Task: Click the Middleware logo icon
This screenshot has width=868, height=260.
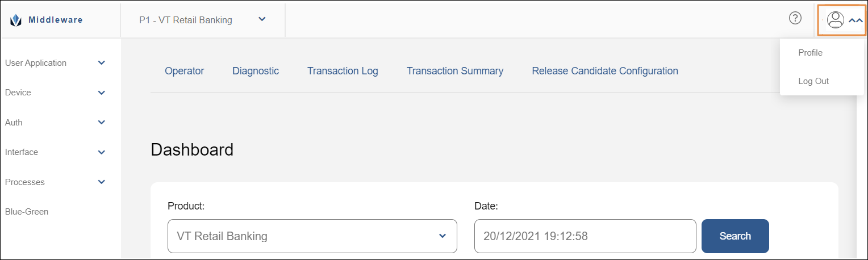Action: pyautogui.click(x=16, y=20)
